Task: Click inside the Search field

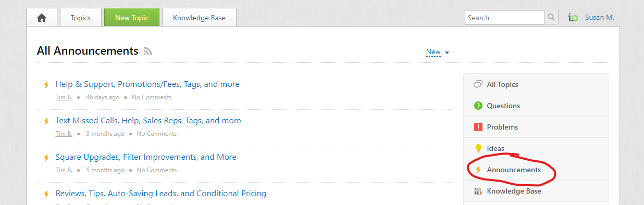Action: [x=505, y=17]
